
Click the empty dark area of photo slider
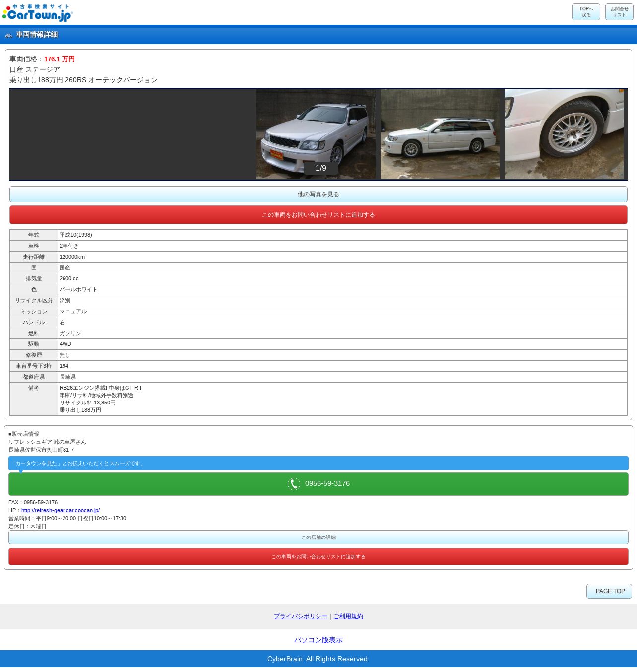132,134
